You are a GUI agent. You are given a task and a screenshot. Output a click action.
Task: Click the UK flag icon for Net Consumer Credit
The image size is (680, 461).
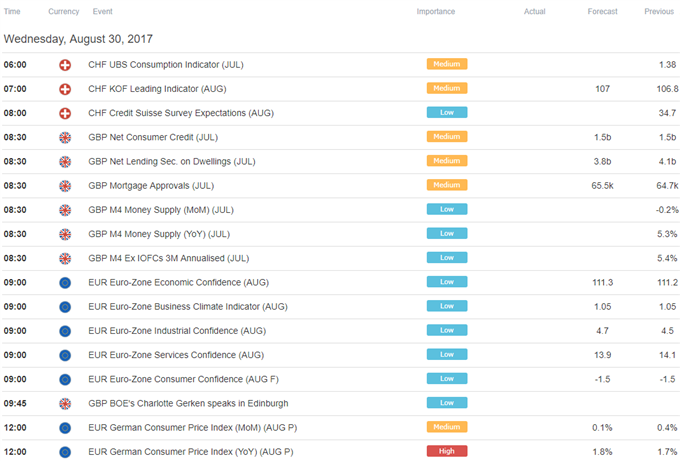click(x=65, y=138)
